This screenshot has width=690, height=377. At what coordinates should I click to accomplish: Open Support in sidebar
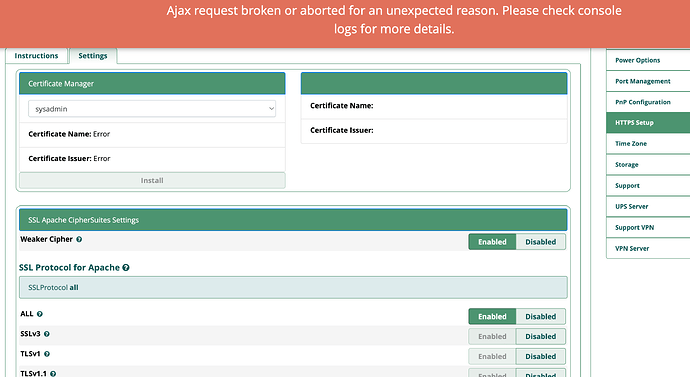pos(648,186)
